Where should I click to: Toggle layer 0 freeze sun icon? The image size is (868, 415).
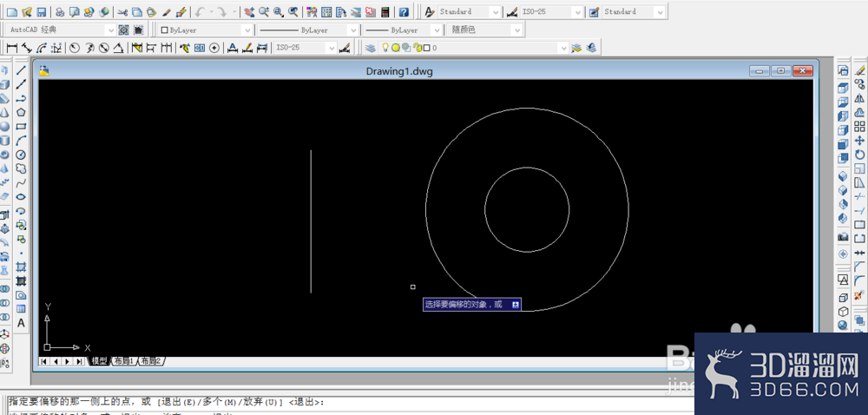click(x=395, y=48)
